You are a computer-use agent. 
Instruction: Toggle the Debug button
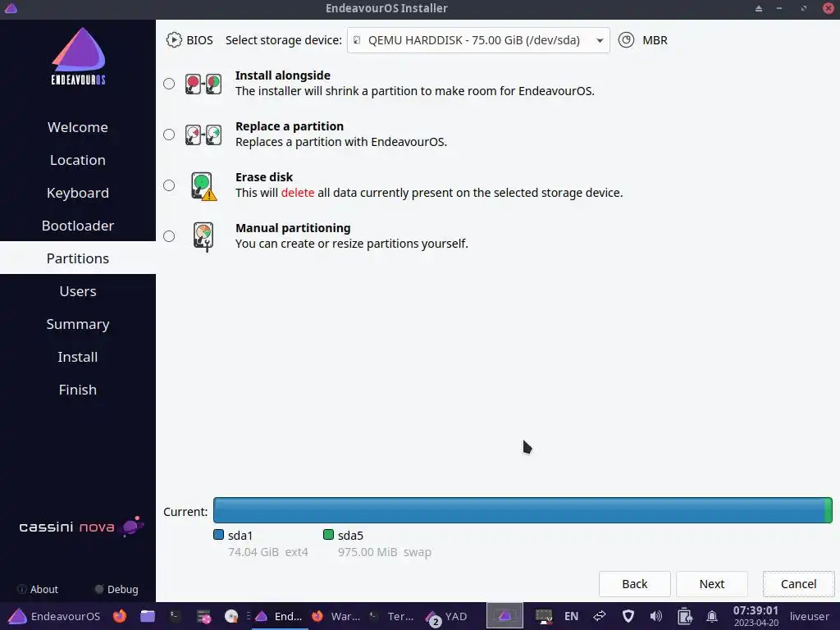(x=116, y=589)
